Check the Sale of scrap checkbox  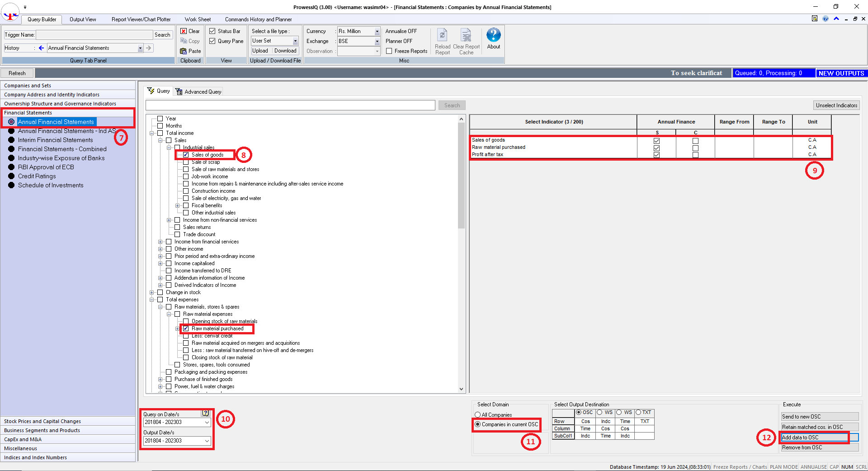[x=186, y=162]
